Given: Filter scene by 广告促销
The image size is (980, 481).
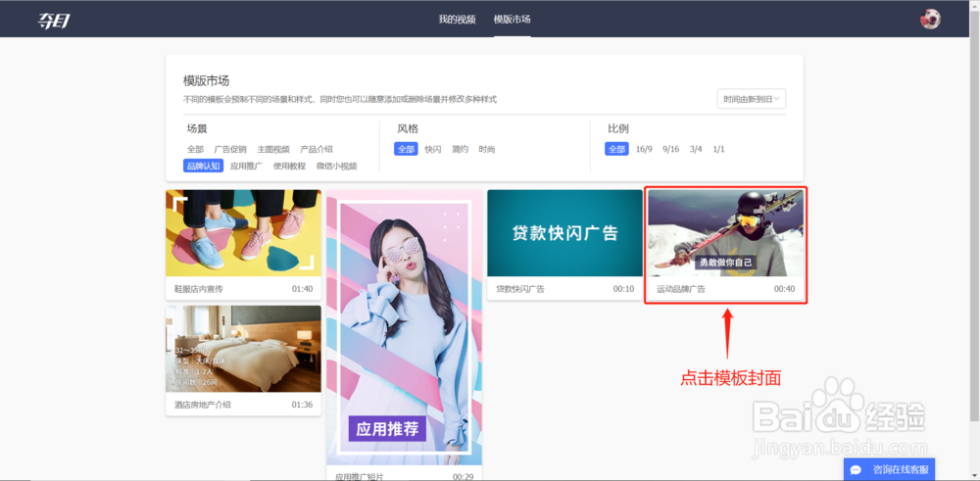Looking at the screenshot, I should [230, 149].
